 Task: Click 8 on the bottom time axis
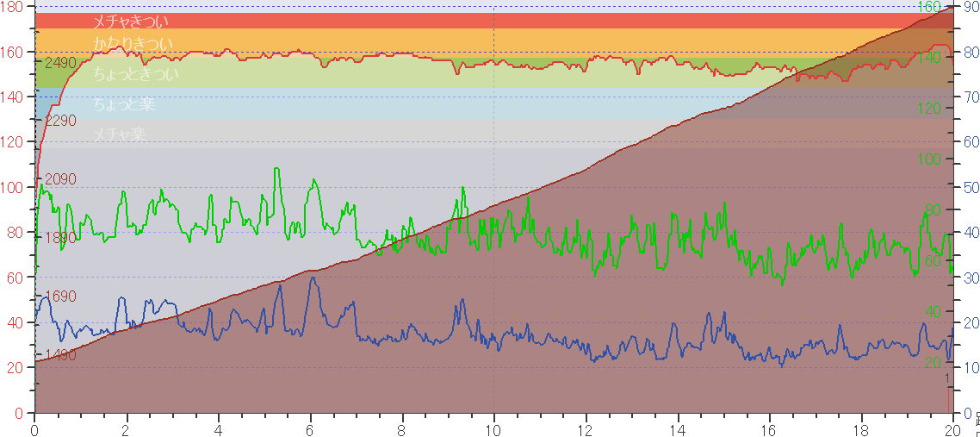pos(402,431)
